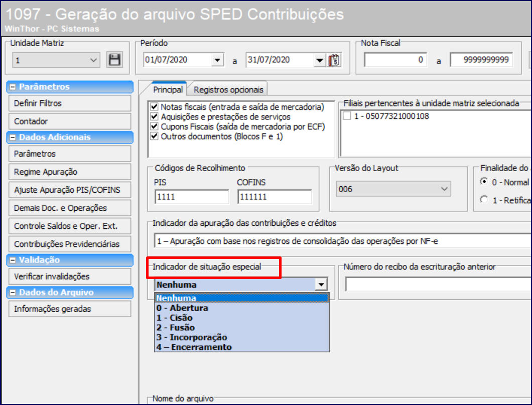Open the start date 01/07/2020 dropdown arrow
This screenshot has height=405, width=532.
217,60
